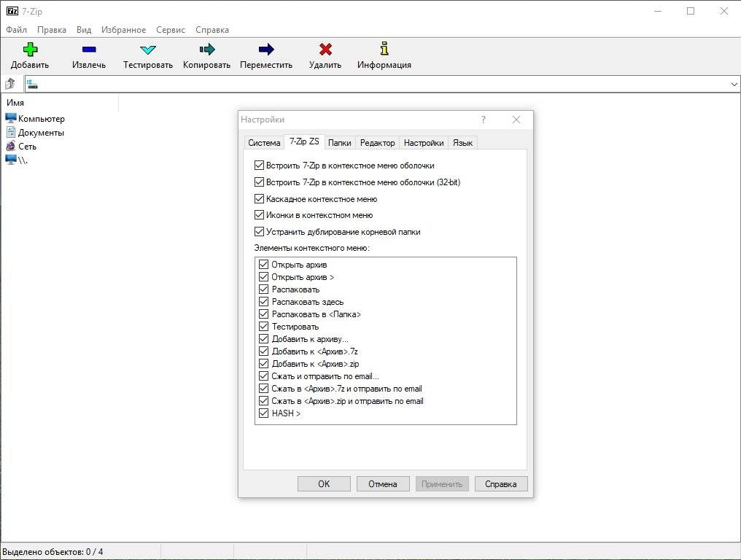Click the Копировать arrow icon
The width and height of the screenshot is (741, 560).
click(206, 49)
